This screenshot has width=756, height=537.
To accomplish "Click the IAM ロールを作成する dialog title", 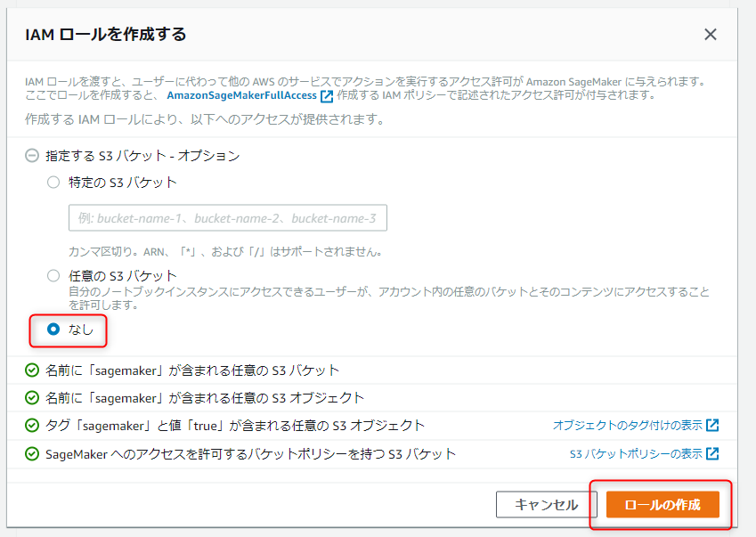I will click(x=106, y=34).
